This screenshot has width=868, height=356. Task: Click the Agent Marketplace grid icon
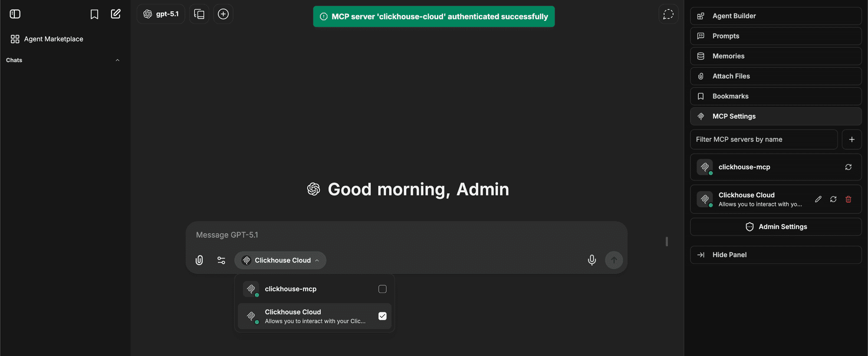click(x=15, y=39)
